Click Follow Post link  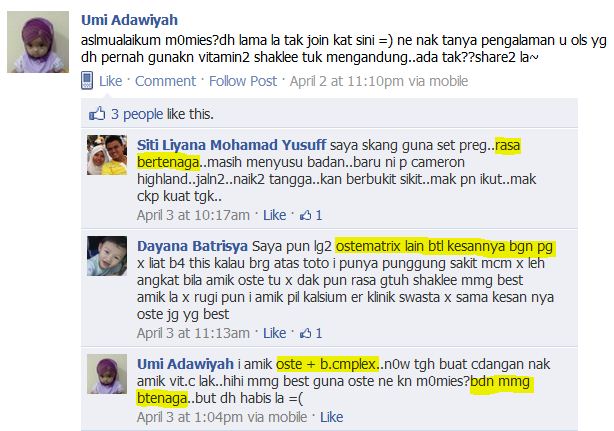[x=243, y=81]
